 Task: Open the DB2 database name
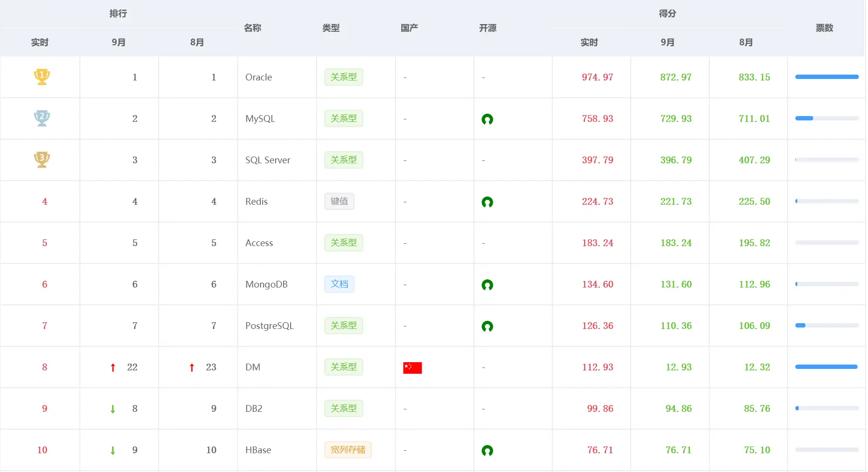(254, 408)
